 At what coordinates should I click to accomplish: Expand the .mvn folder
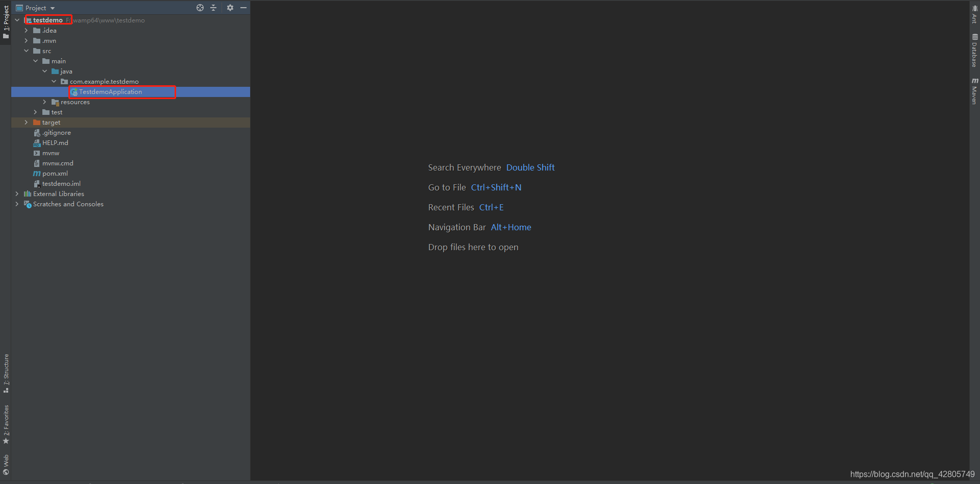pos(26,40)
